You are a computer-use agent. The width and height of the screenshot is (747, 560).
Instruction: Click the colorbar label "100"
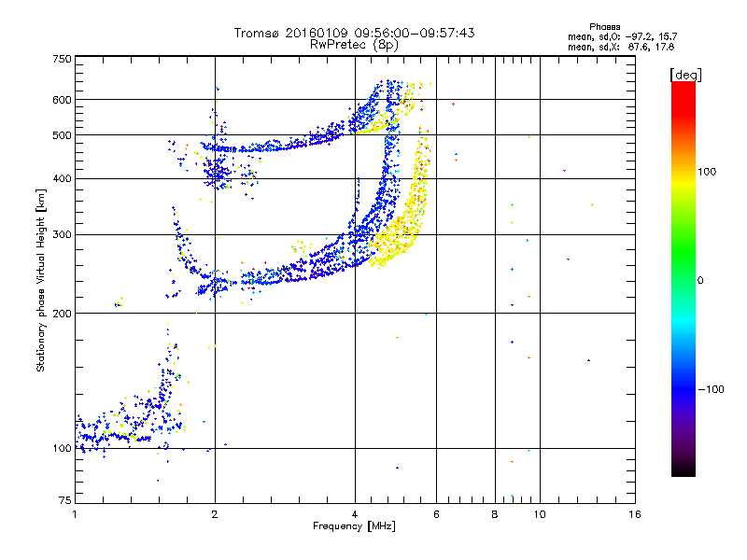click(707, 172)
